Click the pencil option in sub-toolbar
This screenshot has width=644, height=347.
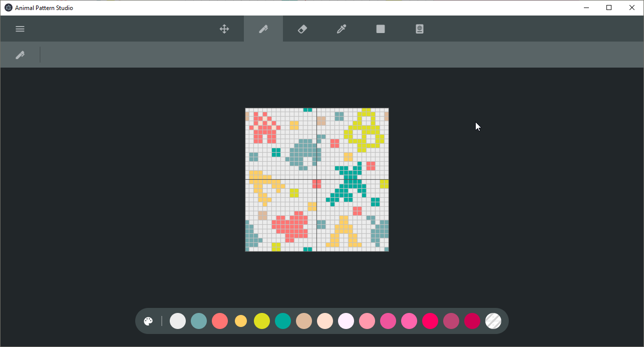tap(20, 55)
